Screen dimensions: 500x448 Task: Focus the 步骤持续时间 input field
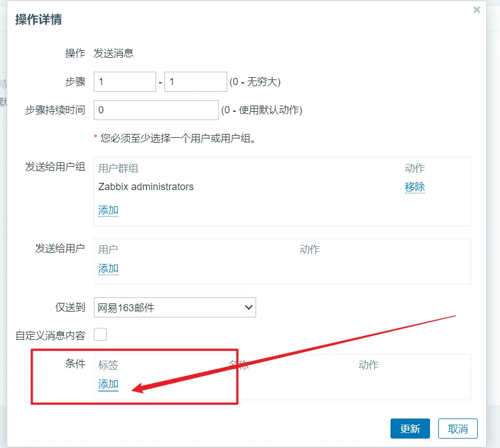click(156, 110)
